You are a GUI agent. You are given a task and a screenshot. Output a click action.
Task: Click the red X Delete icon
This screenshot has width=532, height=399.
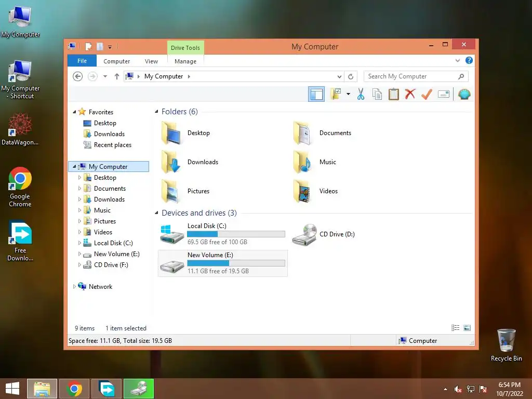410,94
